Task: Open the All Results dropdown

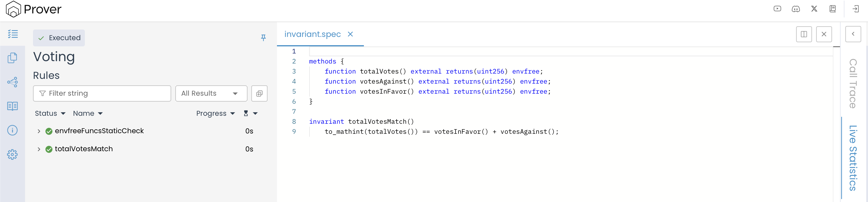Action: (x=211, y=94)
